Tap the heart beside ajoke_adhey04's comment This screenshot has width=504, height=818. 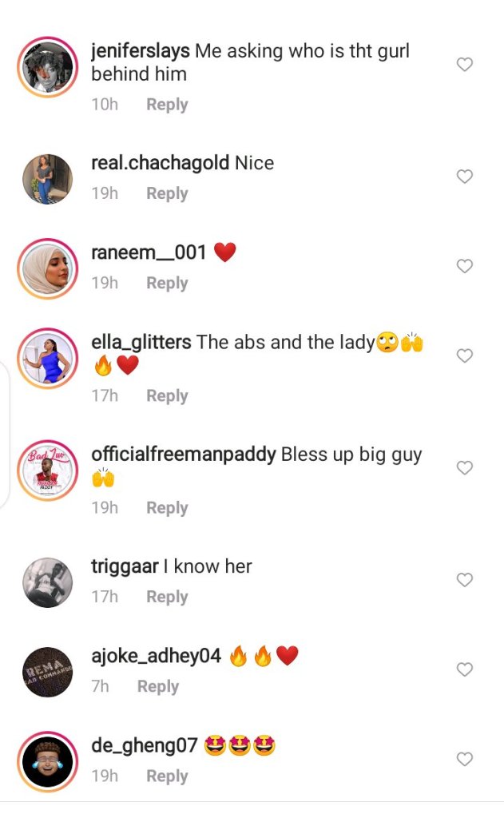coord(464,669)
